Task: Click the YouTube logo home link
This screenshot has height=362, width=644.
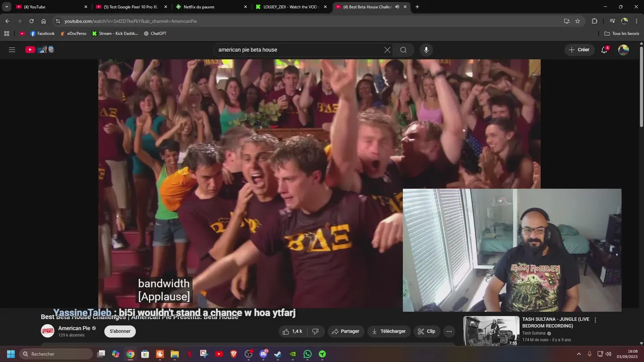Action: click(39, 50)
